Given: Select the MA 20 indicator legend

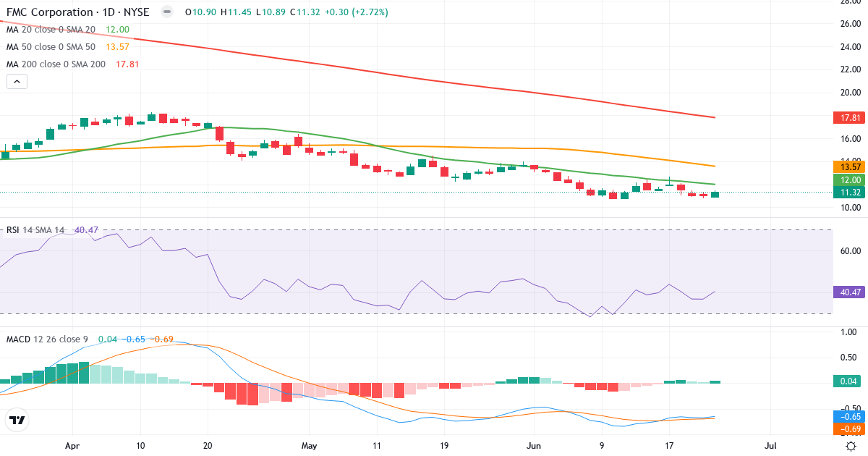Looking at the screenshot, I should click(x=68, y=30).
